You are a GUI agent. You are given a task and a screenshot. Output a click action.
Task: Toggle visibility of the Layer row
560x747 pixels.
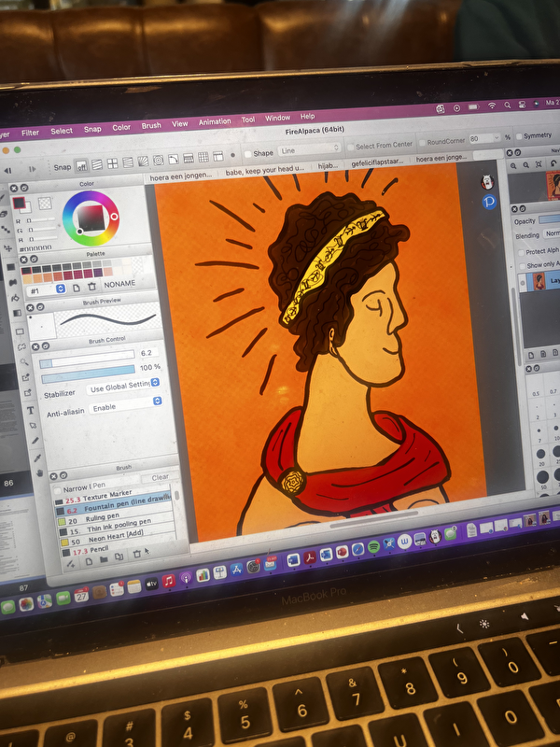[523, 283]
